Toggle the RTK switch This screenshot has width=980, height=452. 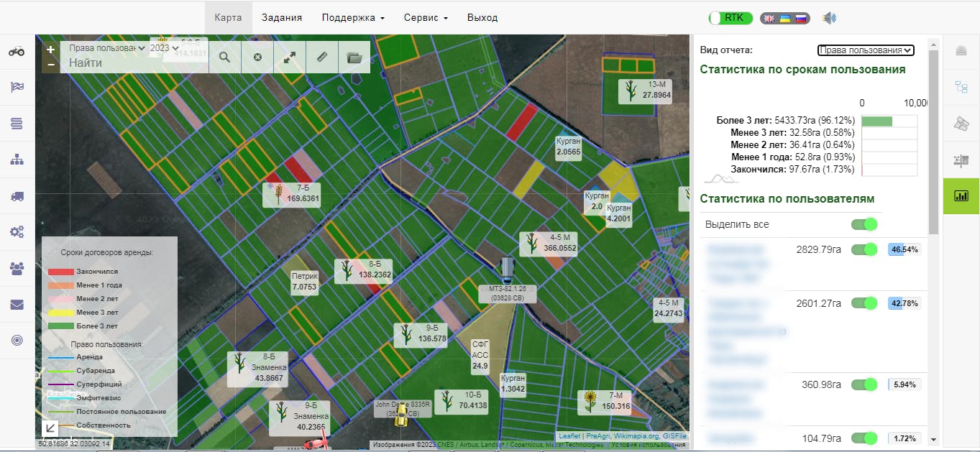click(731, 18)
